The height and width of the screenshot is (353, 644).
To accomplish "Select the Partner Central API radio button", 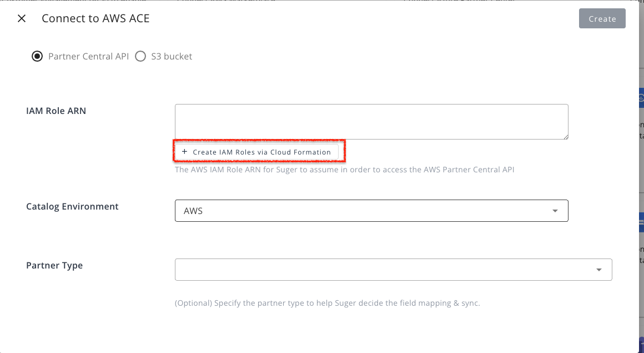I will coord(37,56).
